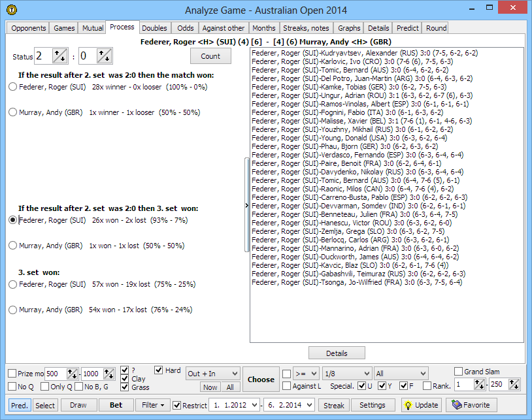Uncheck the Hard surface checkbox

click(158, 370)
